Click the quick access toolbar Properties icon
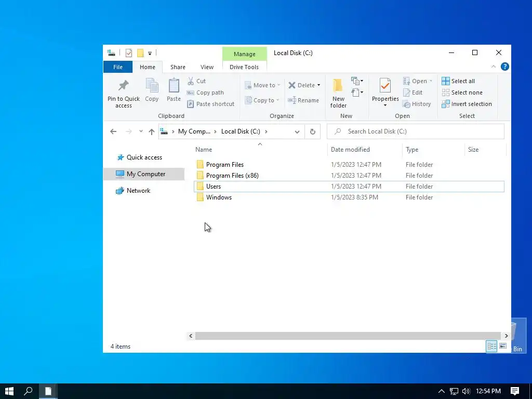This screenshot has width=532, height=399. pos(129,53)
